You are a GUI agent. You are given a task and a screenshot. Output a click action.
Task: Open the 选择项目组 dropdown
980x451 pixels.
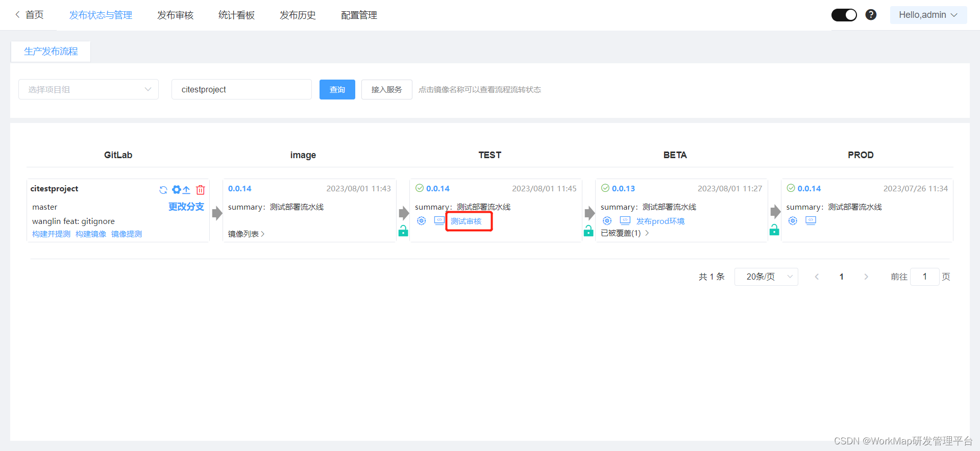click(x=89, y=89)
